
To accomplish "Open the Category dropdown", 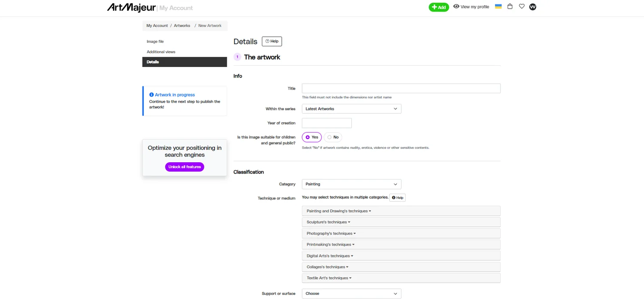I will coord(352,184).
